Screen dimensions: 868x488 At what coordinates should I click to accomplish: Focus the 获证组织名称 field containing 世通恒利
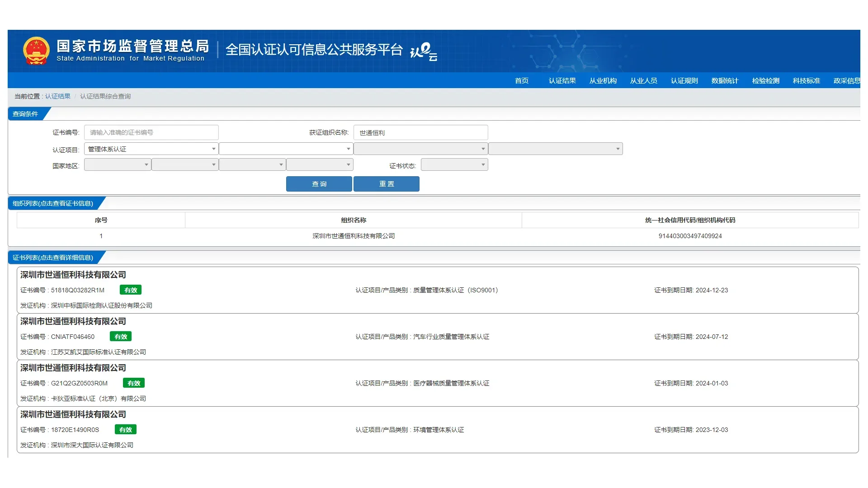click(x=420, y=133)
